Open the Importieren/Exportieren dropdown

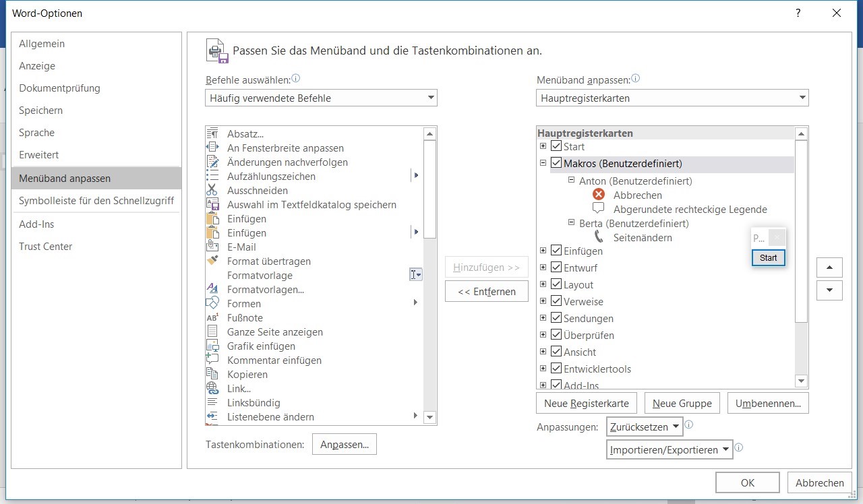pos(669,449)
